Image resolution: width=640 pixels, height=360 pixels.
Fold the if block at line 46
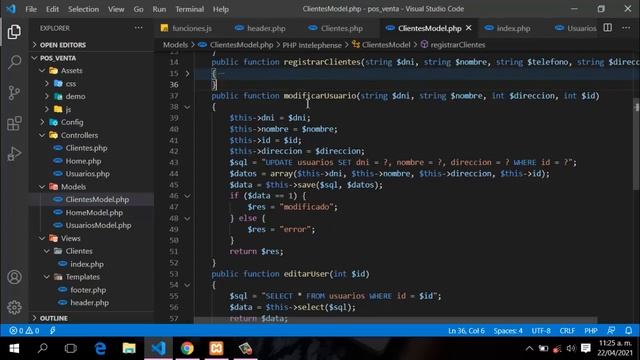point(187,196)
